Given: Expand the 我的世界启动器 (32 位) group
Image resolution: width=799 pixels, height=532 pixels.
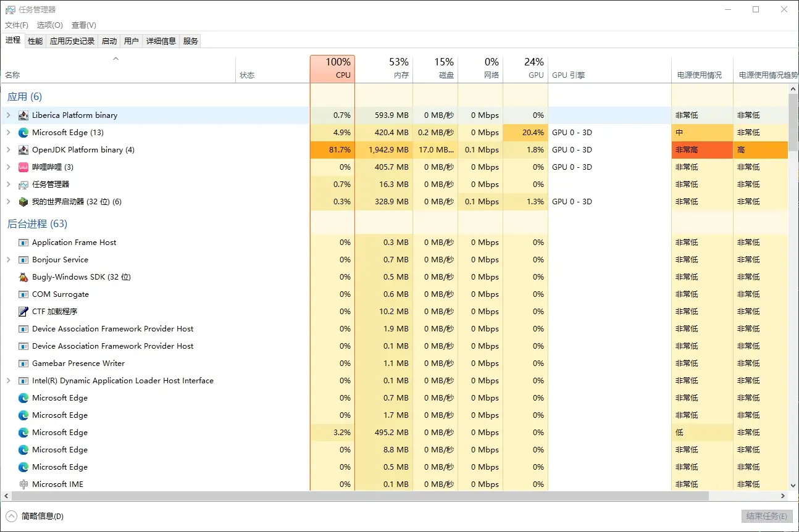Looking at the screenshot, I should [8, 202].
